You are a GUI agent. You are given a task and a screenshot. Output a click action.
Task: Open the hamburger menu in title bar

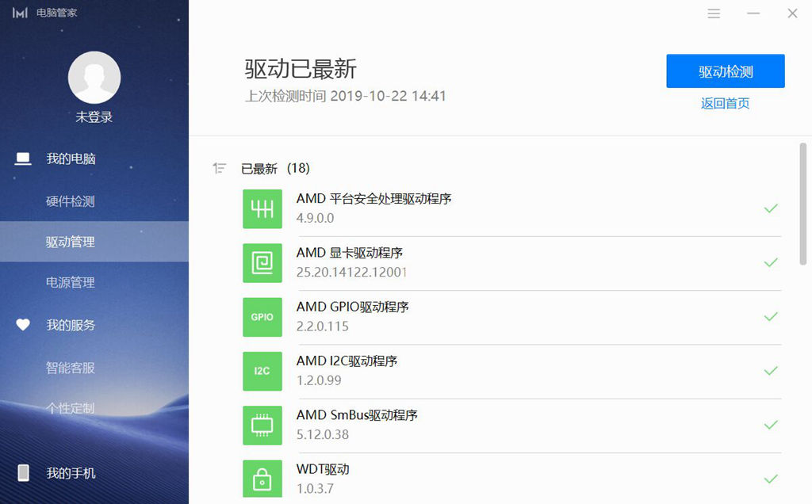(713, 13)
